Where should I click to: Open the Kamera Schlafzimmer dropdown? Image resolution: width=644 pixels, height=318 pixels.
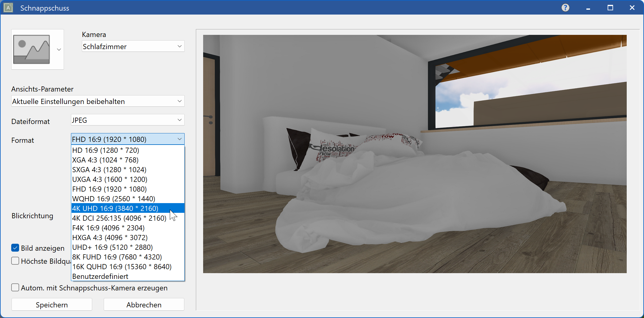[133, 46]
